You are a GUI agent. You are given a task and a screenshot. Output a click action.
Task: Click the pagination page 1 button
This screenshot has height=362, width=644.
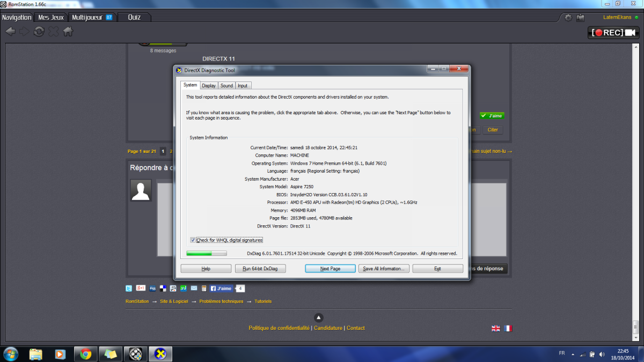point(163,151)
